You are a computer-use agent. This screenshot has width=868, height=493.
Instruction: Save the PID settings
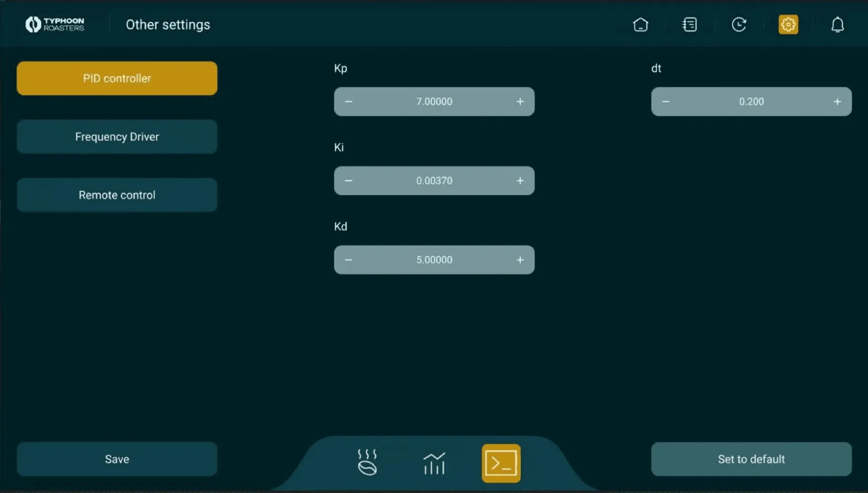click(x=117, y=459)
